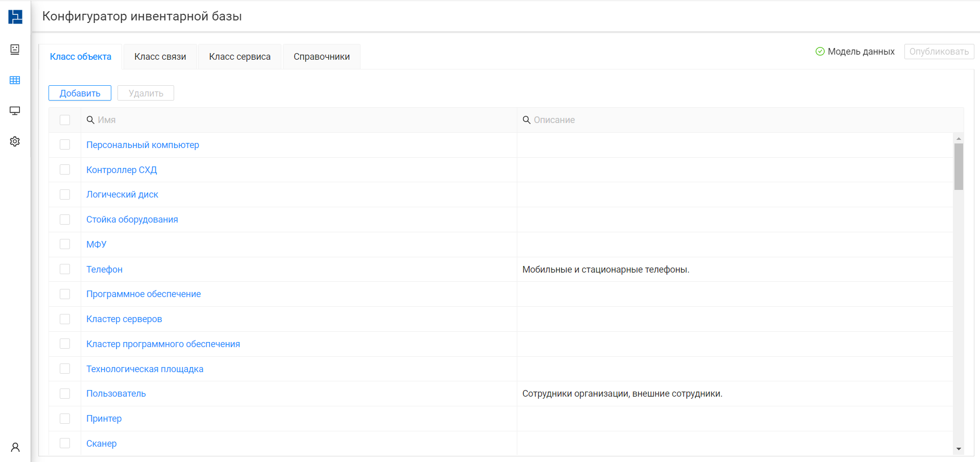This screenshot has width=980, height=462.
Task: Click the scrollbar down arrow
Action: click(x=959, y=449)
